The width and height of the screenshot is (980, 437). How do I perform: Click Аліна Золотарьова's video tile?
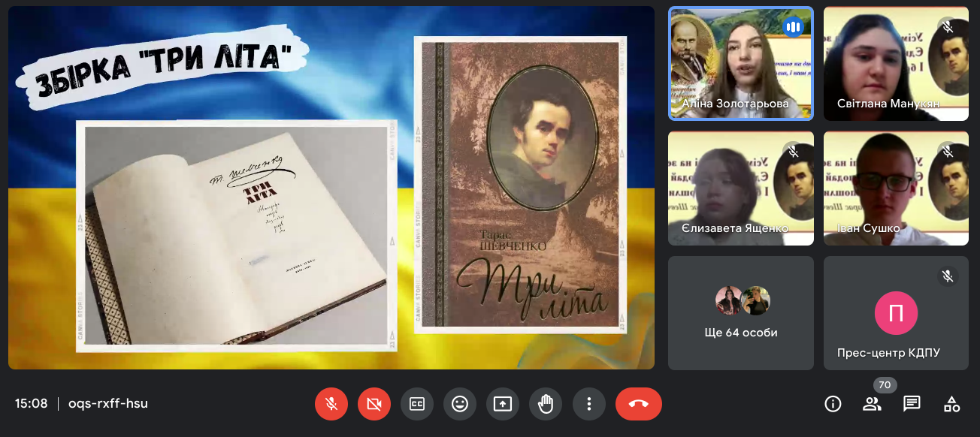(x=740, y=64)
